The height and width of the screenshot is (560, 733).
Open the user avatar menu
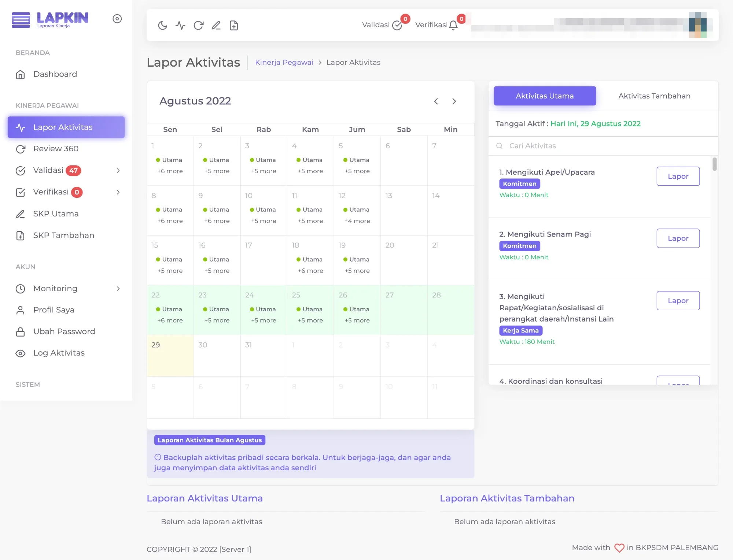[697, 25]
